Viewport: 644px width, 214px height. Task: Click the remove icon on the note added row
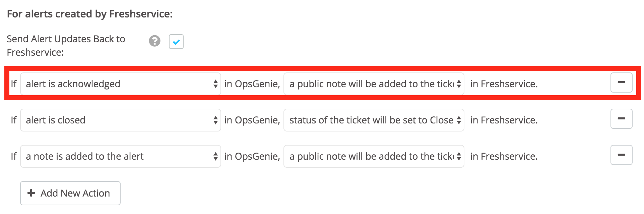click(x=622, y=155)
